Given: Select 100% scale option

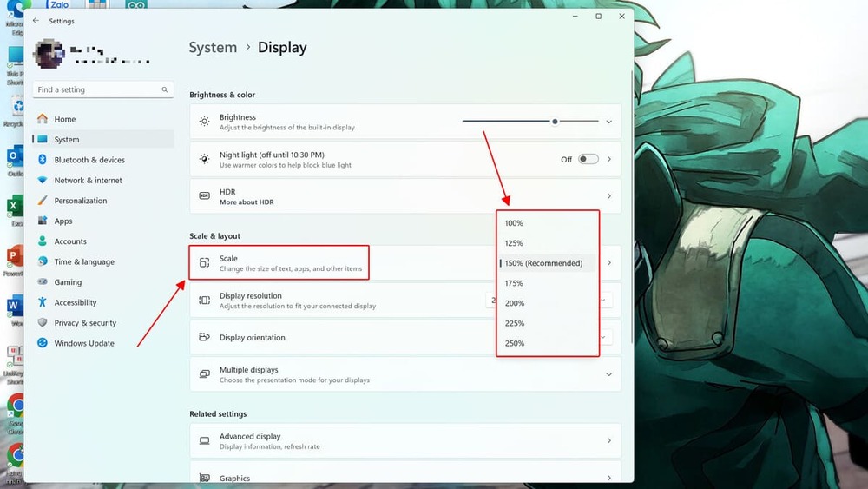Looking at the screenshot, I should (514, 223).
